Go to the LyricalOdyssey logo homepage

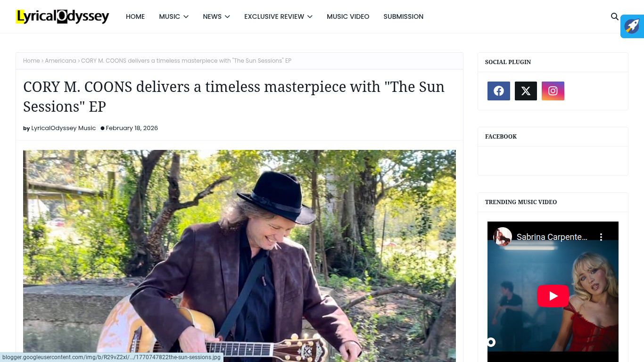(x=62, y=16)
